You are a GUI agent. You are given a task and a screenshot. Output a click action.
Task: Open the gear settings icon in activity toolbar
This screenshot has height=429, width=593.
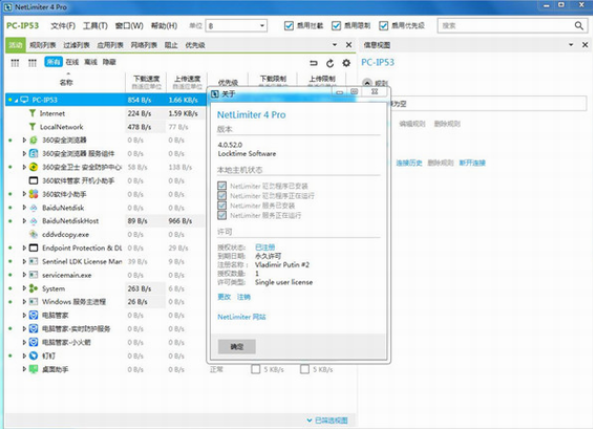point(346,63)
